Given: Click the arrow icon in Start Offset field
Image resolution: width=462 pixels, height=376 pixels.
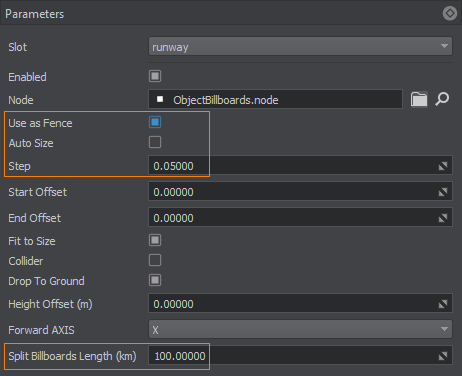Looking at the screenshot, I should pyautogui.click(x=443, y=192).
